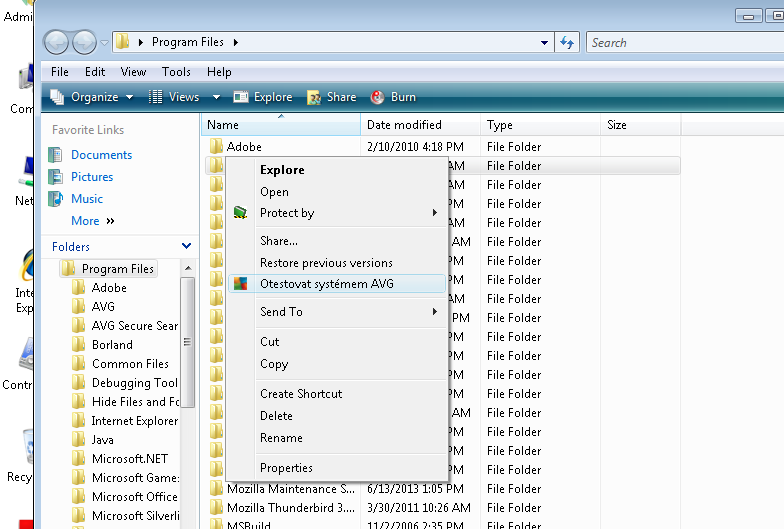
Task: Expand More favorite links
Action: tap(93, 221)
